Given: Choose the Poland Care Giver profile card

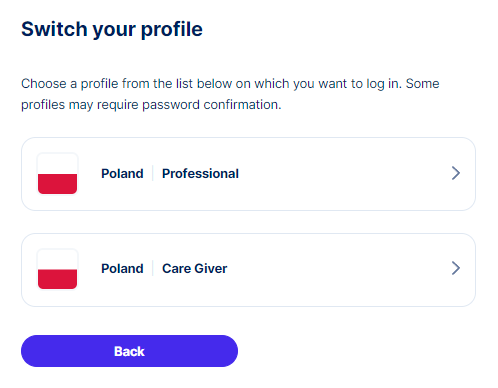Looking at the screenshot, I should [x=248, y=270].
